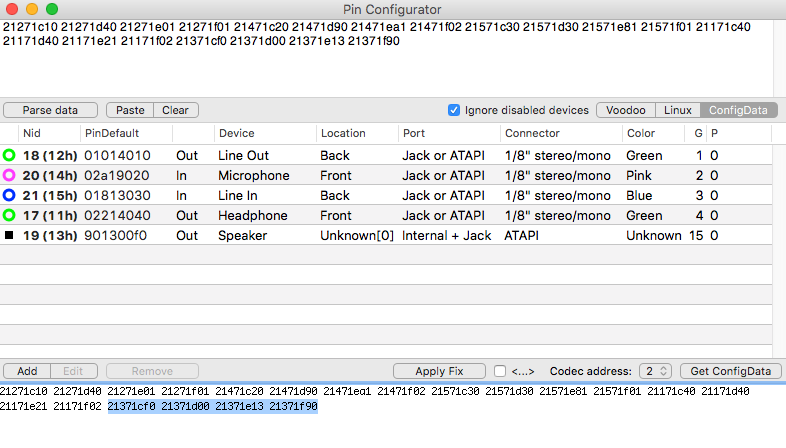This screenshot has height=448, width=786.
Task: Click green jack icon for Headphone row
Action: click(10, 215)
